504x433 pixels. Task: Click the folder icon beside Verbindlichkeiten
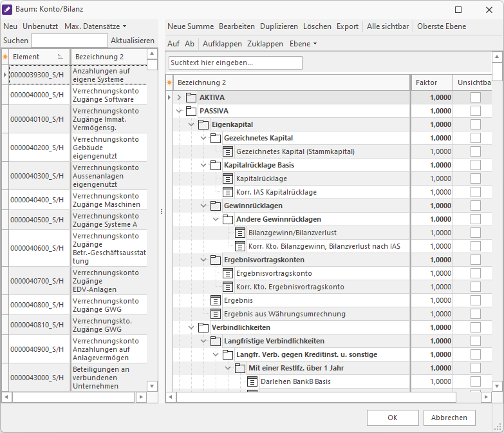[x=203, y=327]
